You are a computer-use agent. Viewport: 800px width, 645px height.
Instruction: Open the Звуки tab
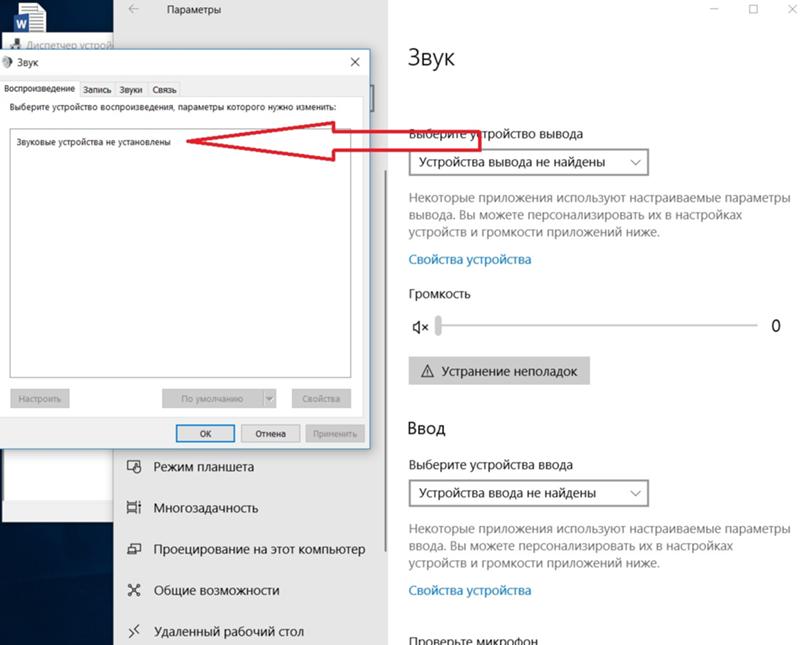tap(131, 90)
